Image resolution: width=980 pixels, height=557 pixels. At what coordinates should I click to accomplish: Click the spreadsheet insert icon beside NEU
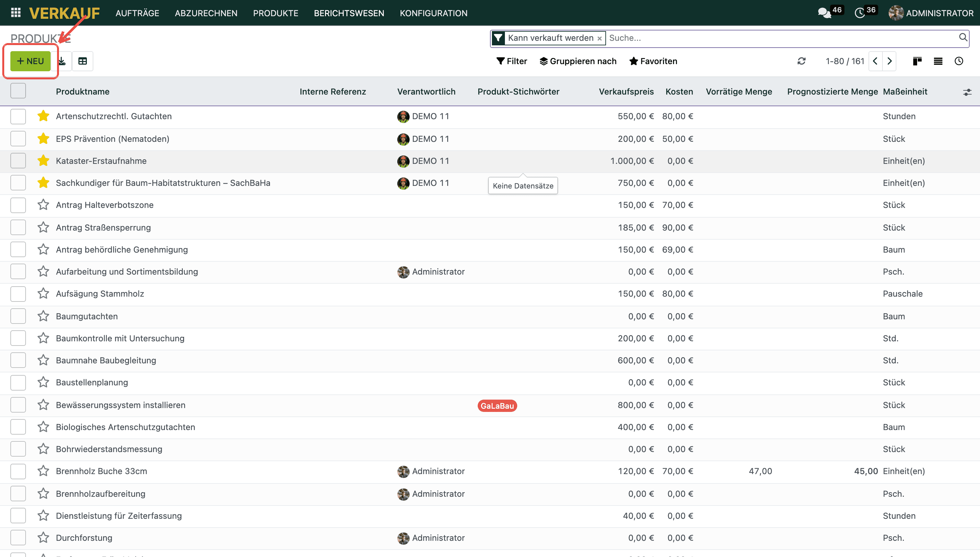pyautogui.click(x=83, y=61)
